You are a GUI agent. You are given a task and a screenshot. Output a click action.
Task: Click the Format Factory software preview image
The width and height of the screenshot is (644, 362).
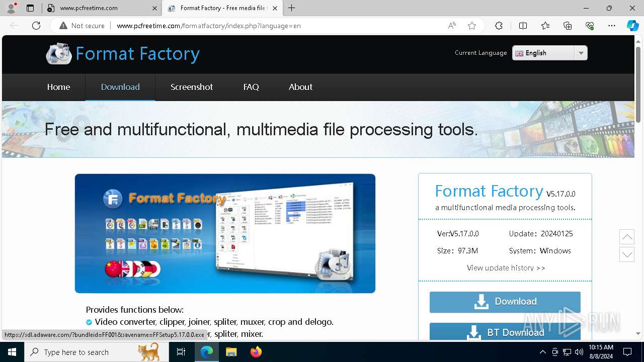pos(225,233)
